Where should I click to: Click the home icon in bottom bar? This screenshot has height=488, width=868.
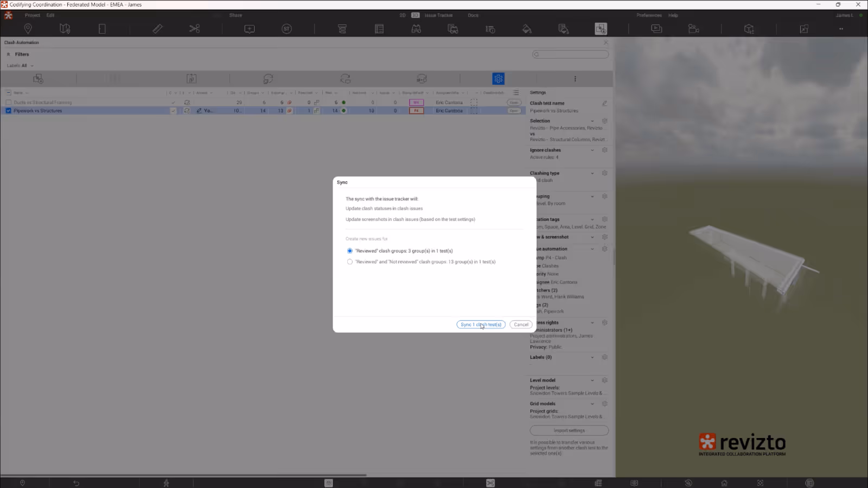point(724,483)
